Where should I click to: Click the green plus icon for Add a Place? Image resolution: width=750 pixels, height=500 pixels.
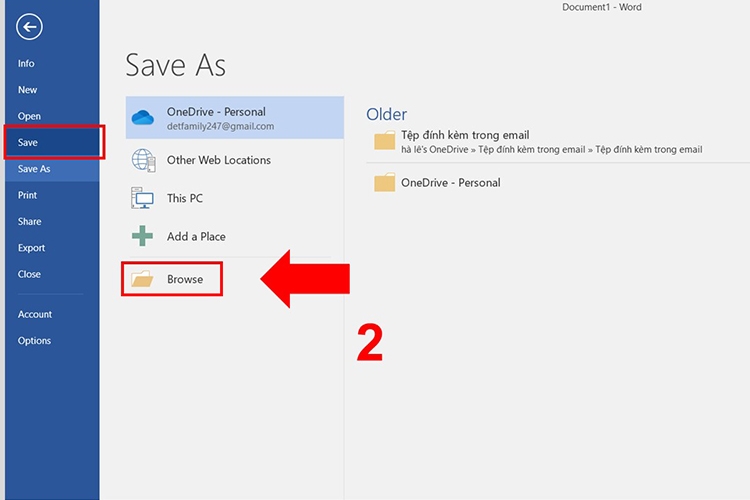(x=142, y=236)
